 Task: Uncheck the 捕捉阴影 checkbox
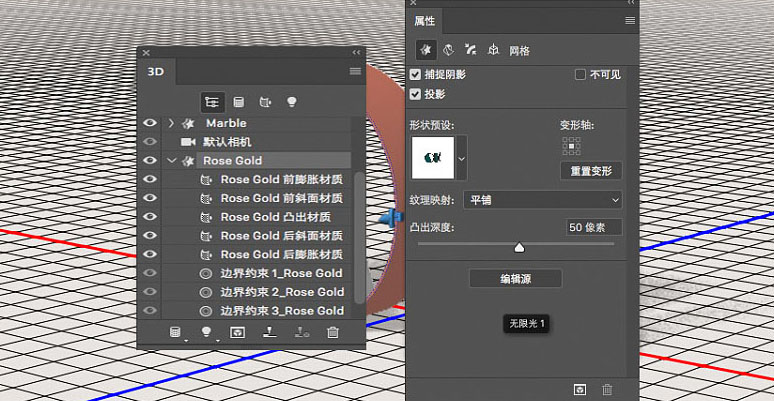pos(415,75)
